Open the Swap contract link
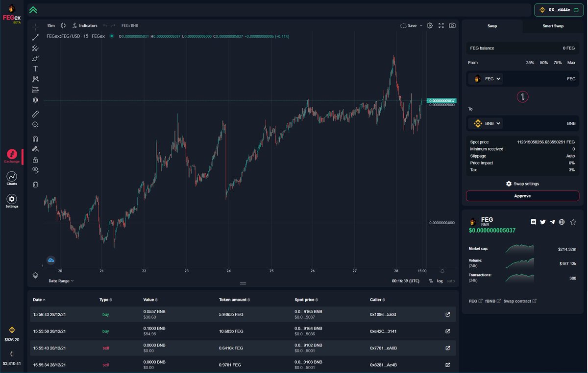Viewport: 588px width, 373px height. coord(519,301)
